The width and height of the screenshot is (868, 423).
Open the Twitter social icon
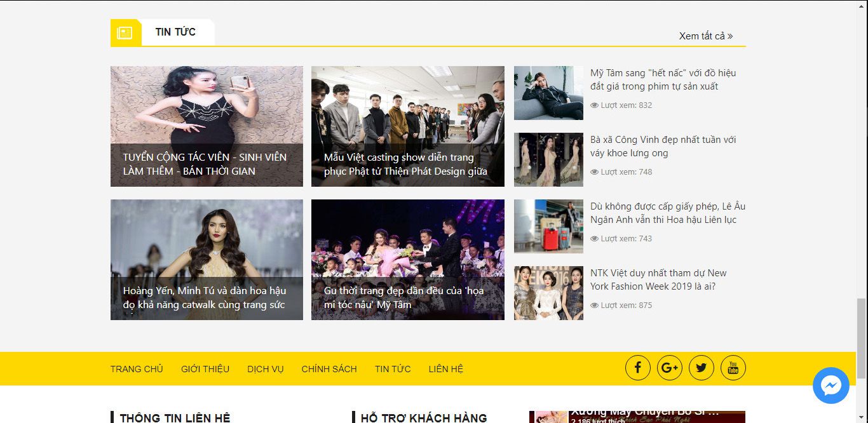pos(701,368)
